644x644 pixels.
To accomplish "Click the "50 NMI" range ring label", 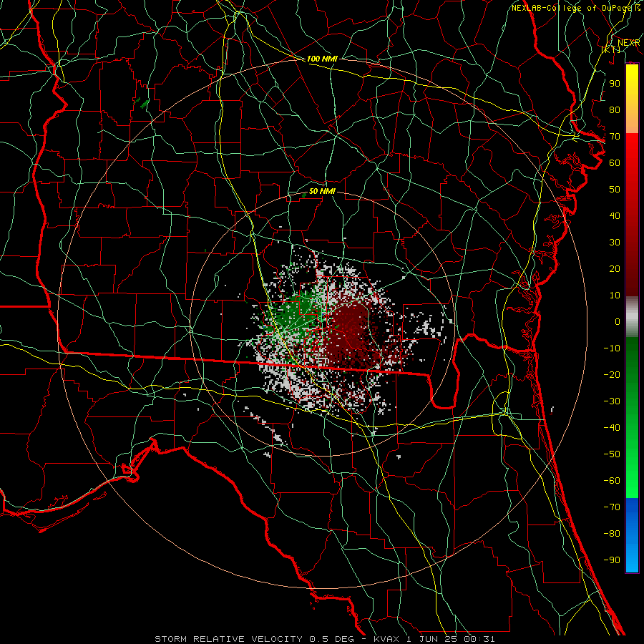I will click(322, 191).
